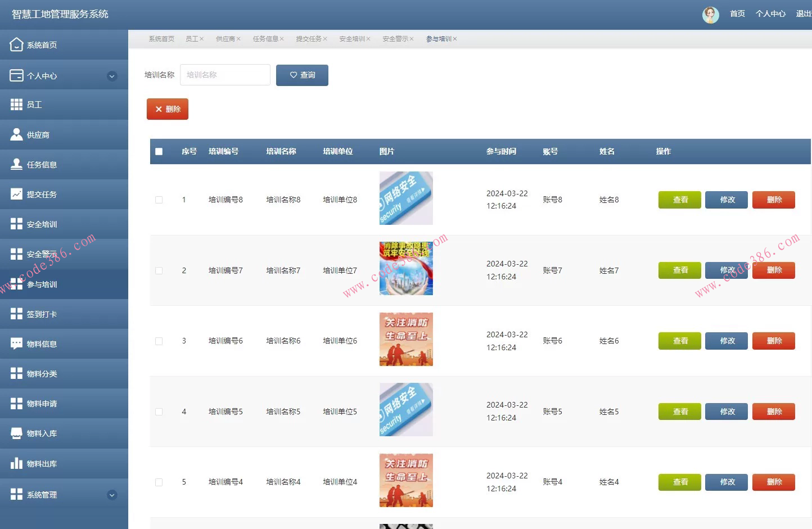Screen dimensions: 812x529
Task: Toggle the select-all checkbox in table header
Action: [159, 151]
